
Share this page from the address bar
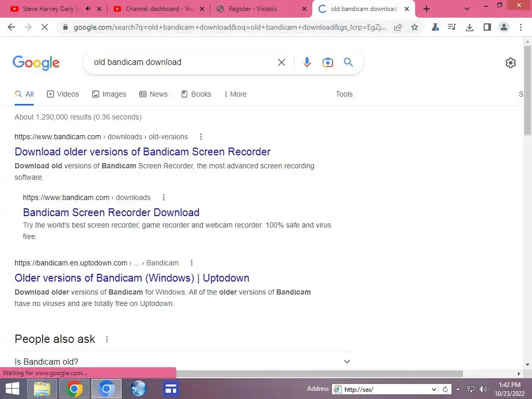click(x=398, y=27)
